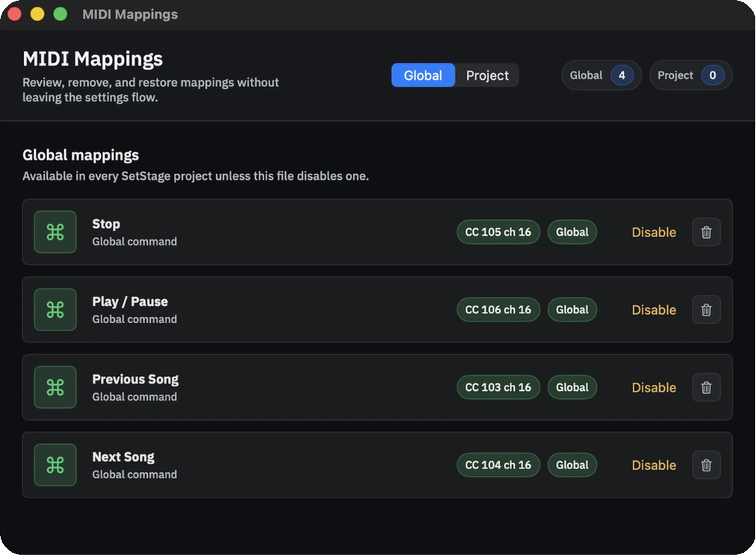Click the CC 105 ch 16 chip
Image resolution: width=756 pixels, height=555 pixels.
click(x=498, y=232)
